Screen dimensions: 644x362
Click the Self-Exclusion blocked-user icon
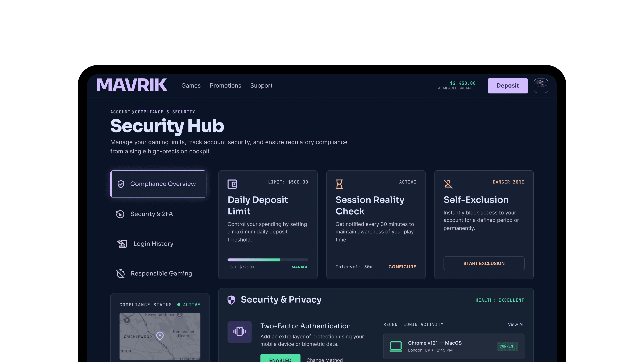point(448,184)
